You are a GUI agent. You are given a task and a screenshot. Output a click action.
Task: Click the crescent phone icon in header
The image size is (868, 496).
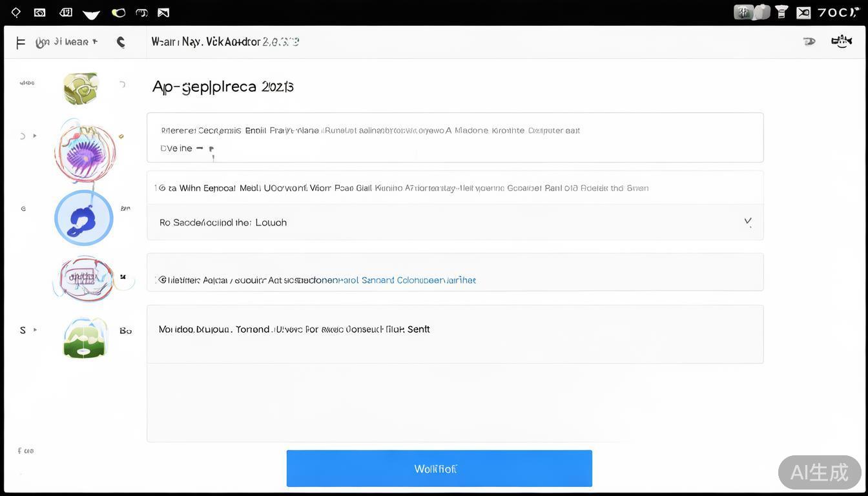click(x=121, y=43)
